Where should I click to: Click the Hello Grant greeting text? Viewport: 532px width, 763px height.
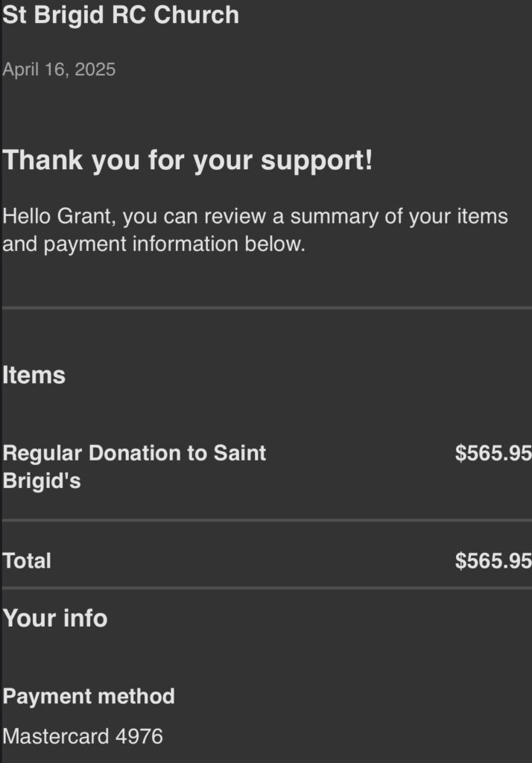(x=255, y=229)
